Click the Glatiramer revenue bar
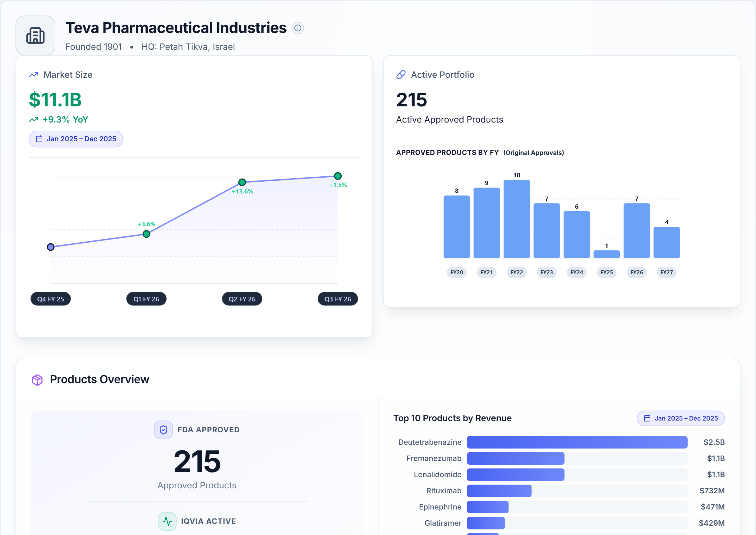 pyautogui.click(x=486, y=523)
